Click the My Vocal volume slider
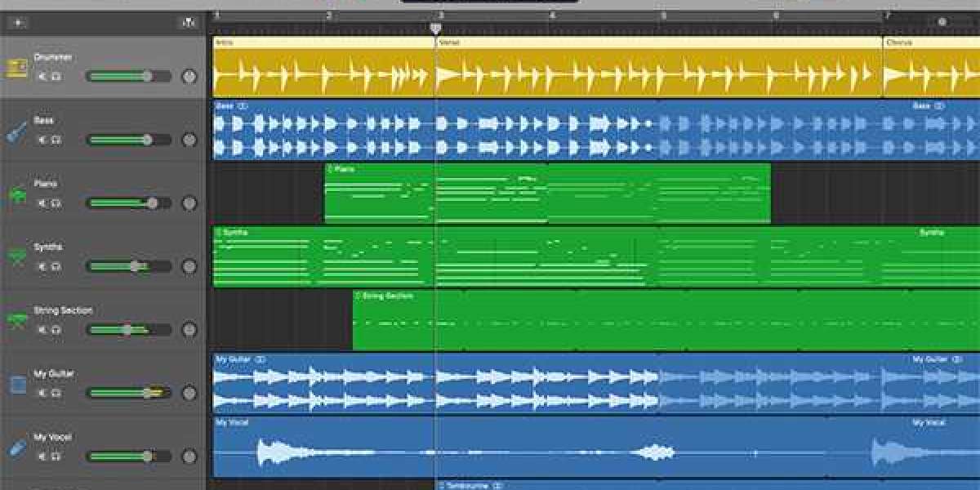The image size is (980, 490). point(128,456)
